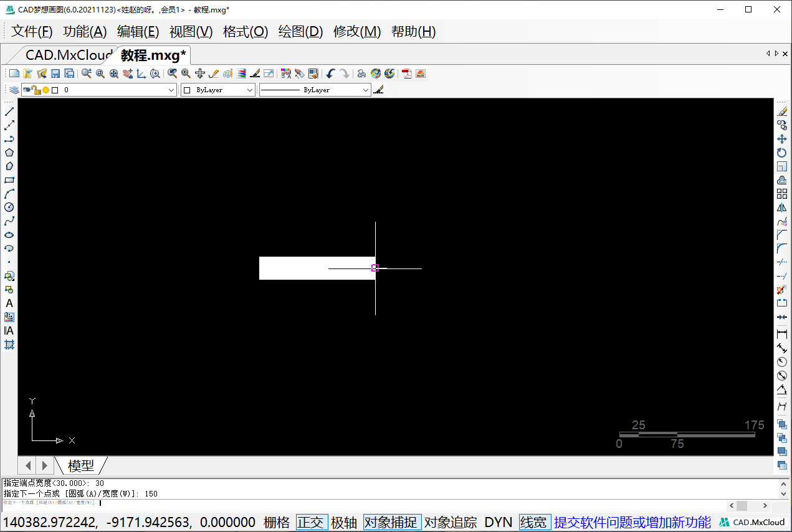
Task: Open the 功能(A) menu
Action: click(x=85, y=32)
